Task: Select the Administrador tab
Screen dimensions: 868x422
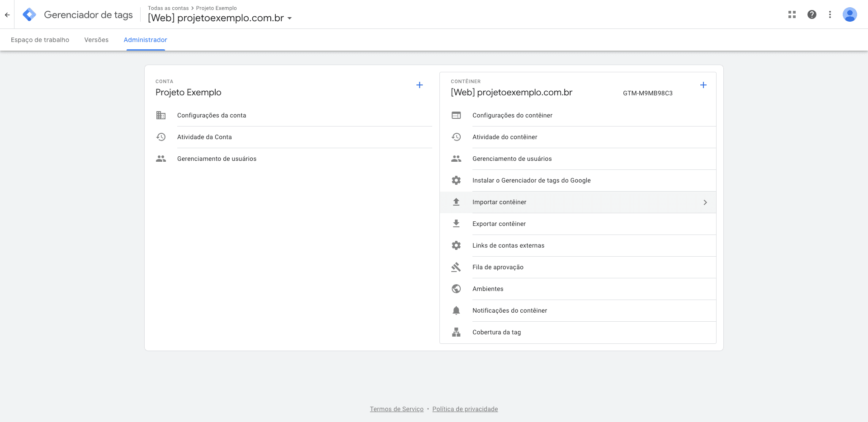Action: point(146,40)
